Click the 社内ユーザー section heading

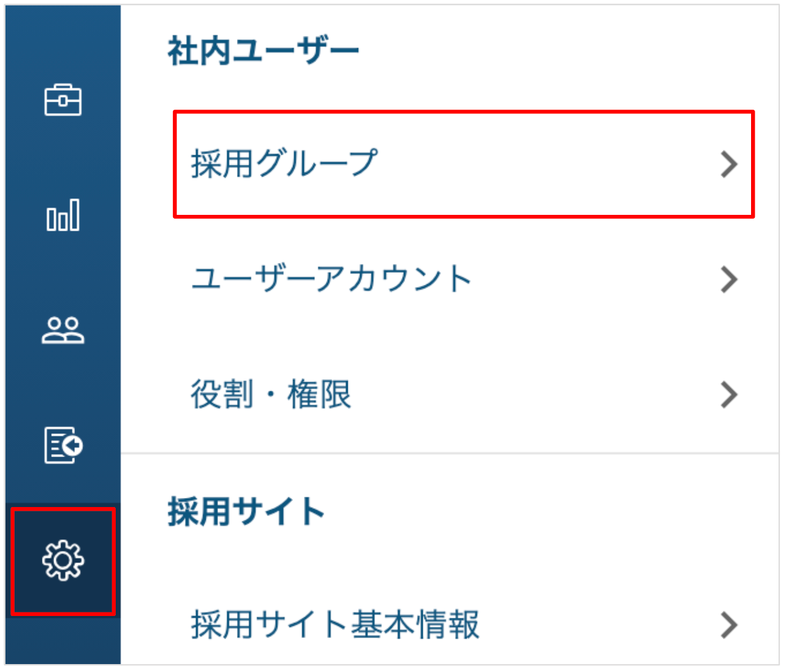pos(263,51)
